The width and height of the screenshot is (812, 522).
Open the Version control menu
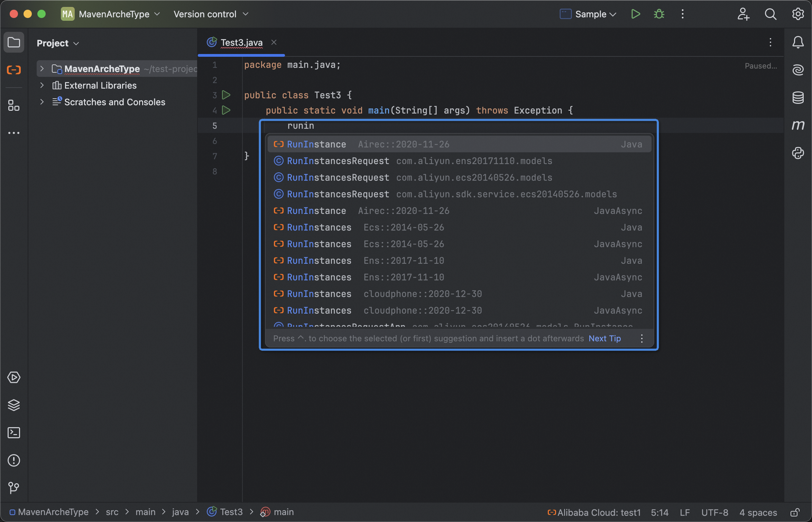click(x=211, y=14)
